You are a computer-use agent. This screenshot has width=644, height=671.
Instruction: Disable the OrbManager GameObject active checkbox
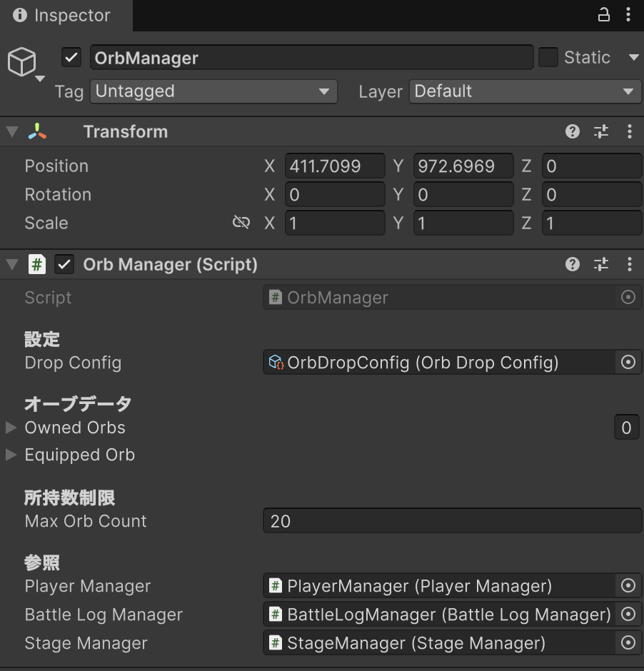tap(71, 58)
